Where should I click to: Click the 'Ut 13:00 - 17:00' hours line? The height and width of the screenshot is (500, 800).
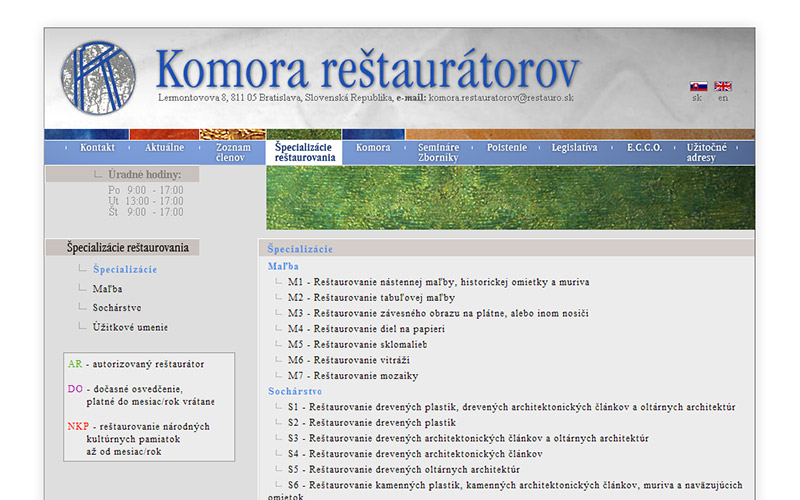coord(145,201)
